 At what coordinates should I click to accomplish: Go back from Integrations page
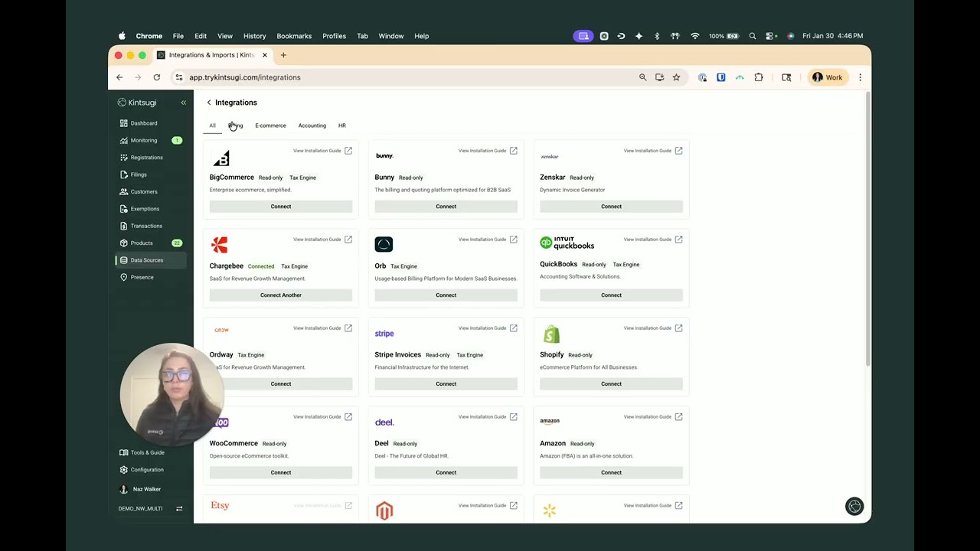[209, 103]
